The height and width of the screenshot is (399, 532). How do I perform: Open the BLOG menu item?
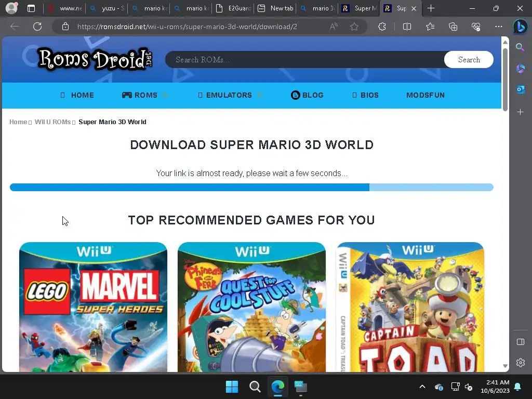pyautogui.click(x=307, y=96)
